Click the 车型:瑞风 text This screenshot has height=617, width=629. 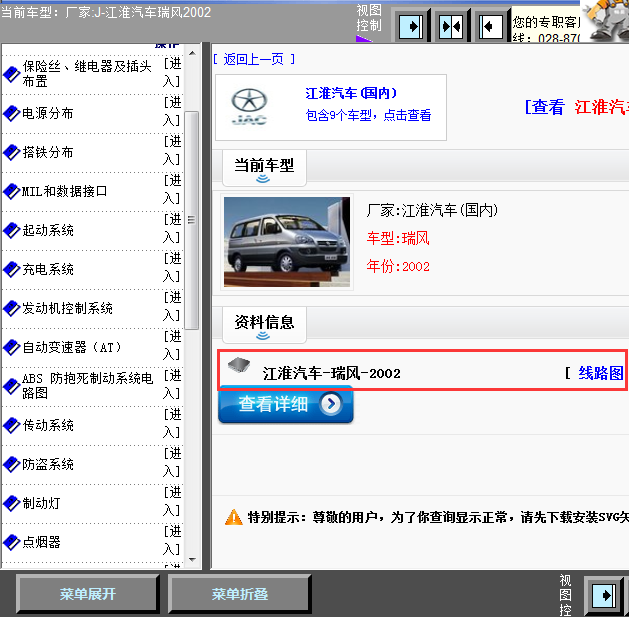[398, 238]
